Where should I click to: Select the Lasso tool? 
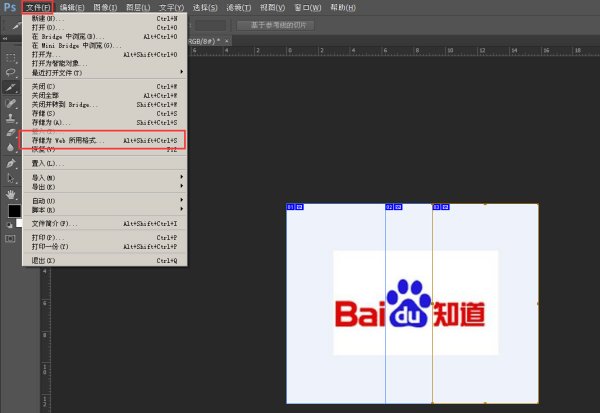(x=11, y=72)
